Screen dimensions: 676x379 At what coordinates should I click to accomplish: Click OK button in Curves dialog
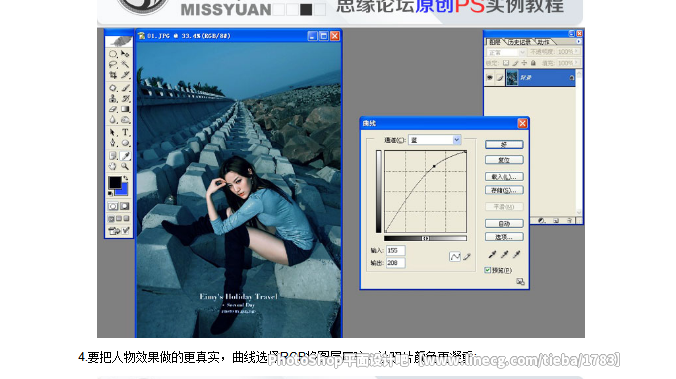click(x=504, y=144)
